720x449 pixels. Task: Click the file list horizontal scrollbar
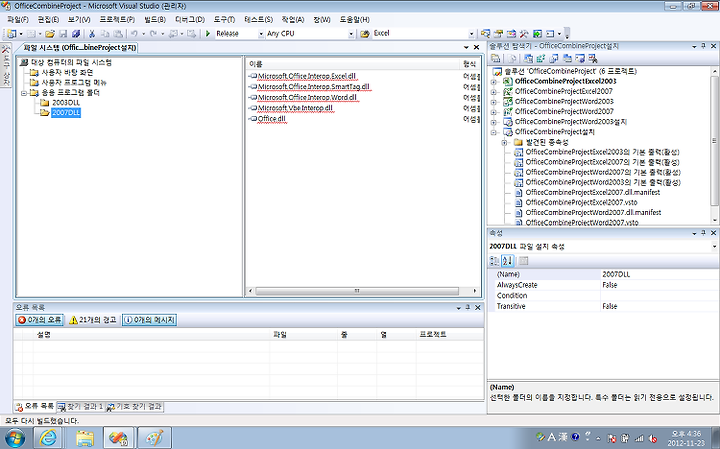tap(362, 291)
